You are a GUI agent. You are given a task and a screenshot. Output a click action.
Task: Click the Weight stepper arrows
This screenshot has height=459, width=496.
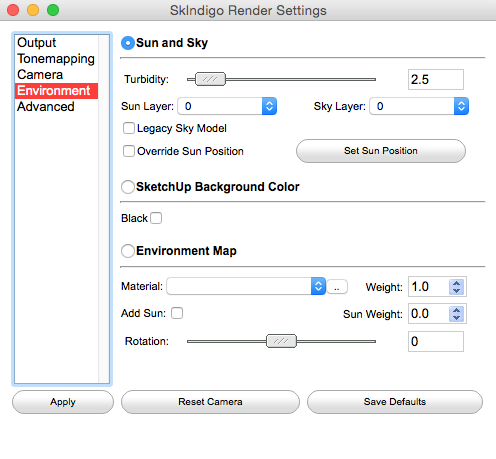[x=456, y=287]
